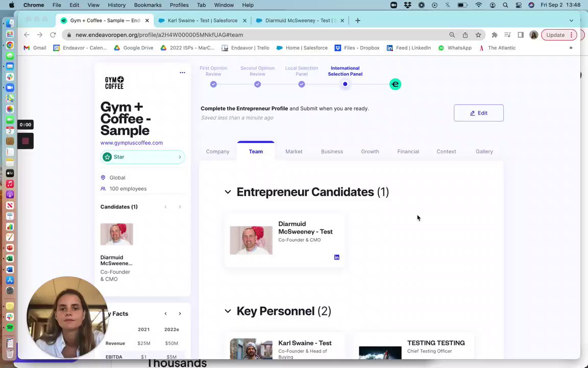Open a new browser tab

[358, 20]
